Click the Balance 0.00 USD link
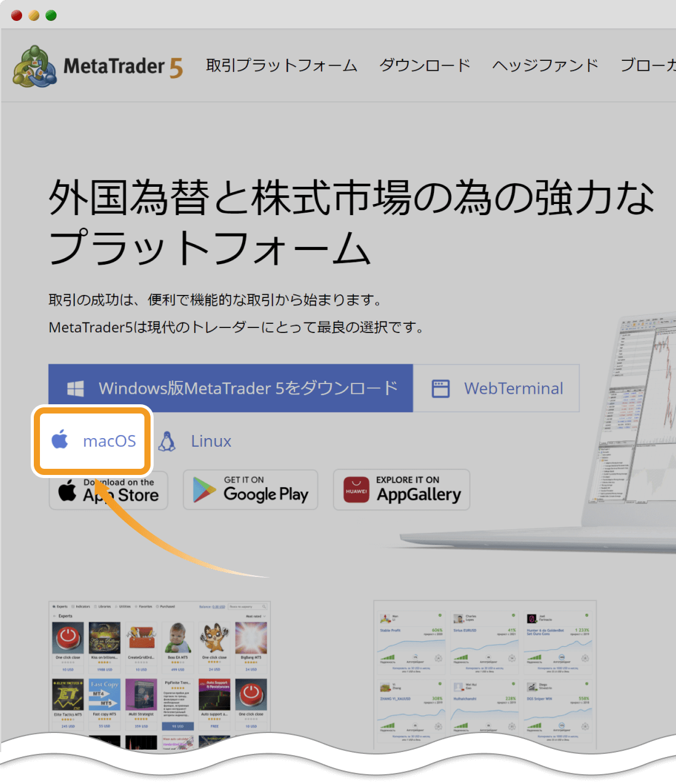This screenshot has width=676, height=784. tap(212, 606)
